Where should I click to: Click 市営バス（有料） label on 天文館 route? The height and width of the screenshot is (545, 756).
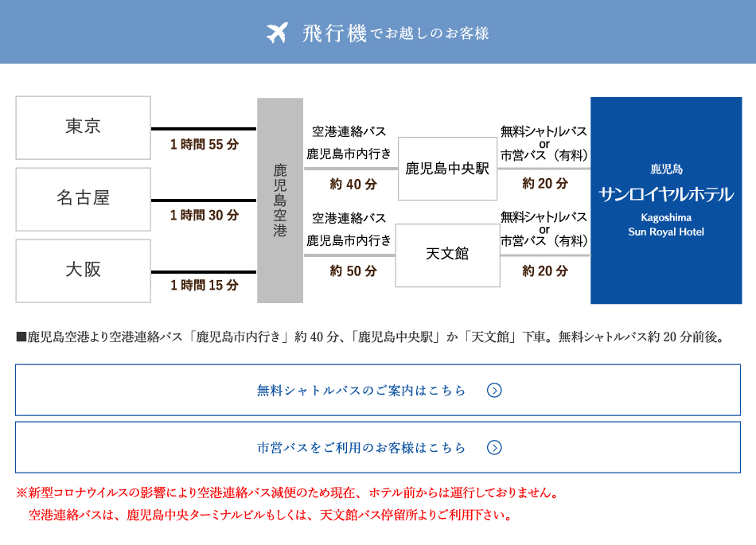[544, 240]
